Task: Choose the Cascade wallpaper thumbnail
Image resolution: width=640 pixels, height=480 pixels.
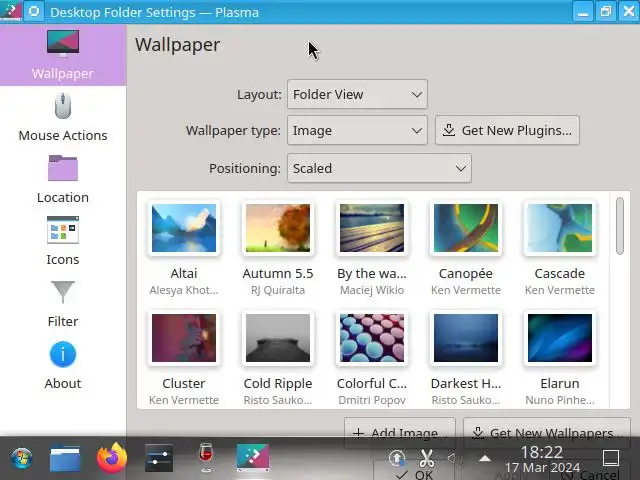Action: coord(560,228)
